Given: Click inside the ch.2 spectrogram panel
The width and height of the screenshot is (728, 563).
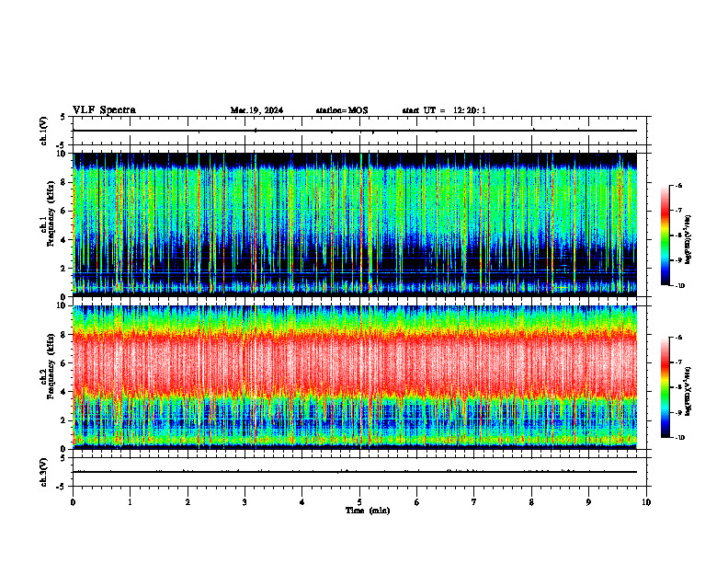Looking at the screenshot, I should pyautogui.click(x=355, y=377).
